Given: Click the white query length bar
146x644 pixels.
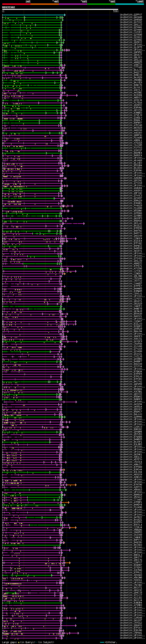Looking at the screenshot, I should [60, 10].
